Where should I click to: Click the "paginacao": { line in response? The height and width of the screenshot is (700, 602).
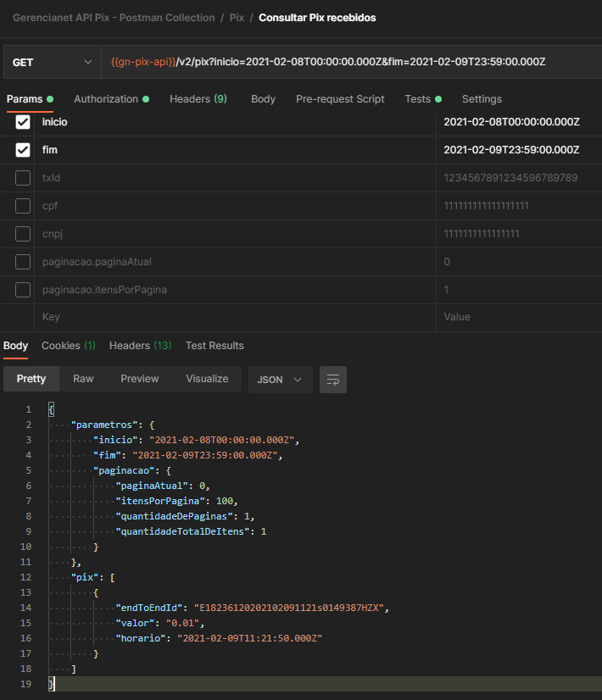pos(131,470)
